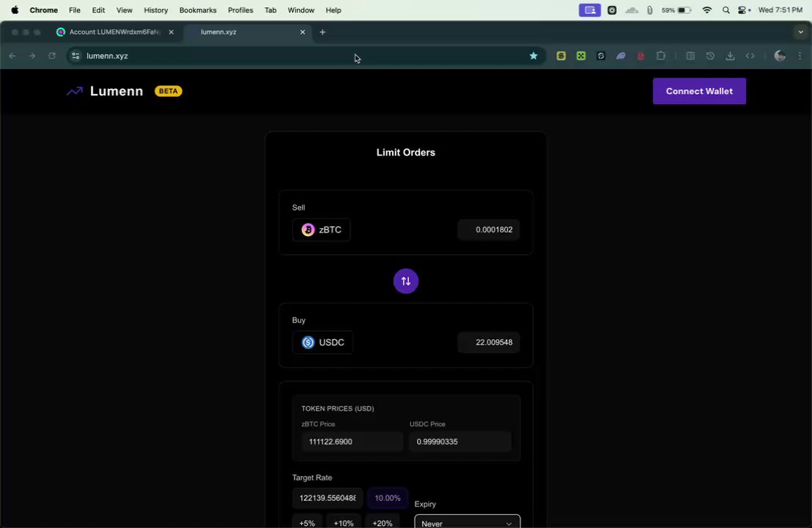Image resolution: width=812 pixels, height=528 pixels.
Task: Click the browser back arrow
Action: 12,56
